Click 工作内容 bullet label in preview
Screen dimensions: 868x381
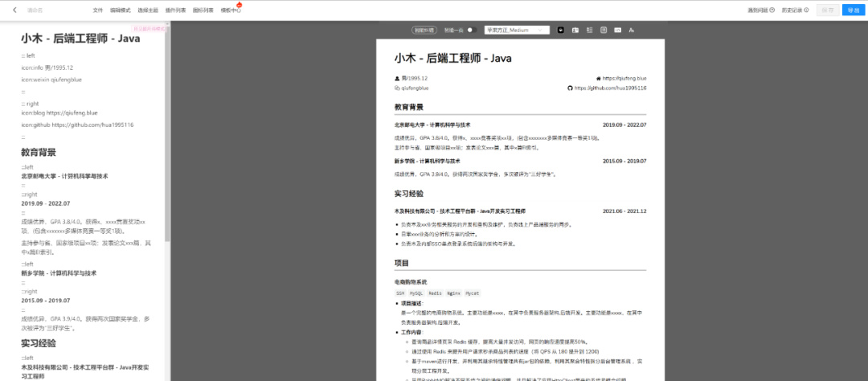tap(411, 332)
